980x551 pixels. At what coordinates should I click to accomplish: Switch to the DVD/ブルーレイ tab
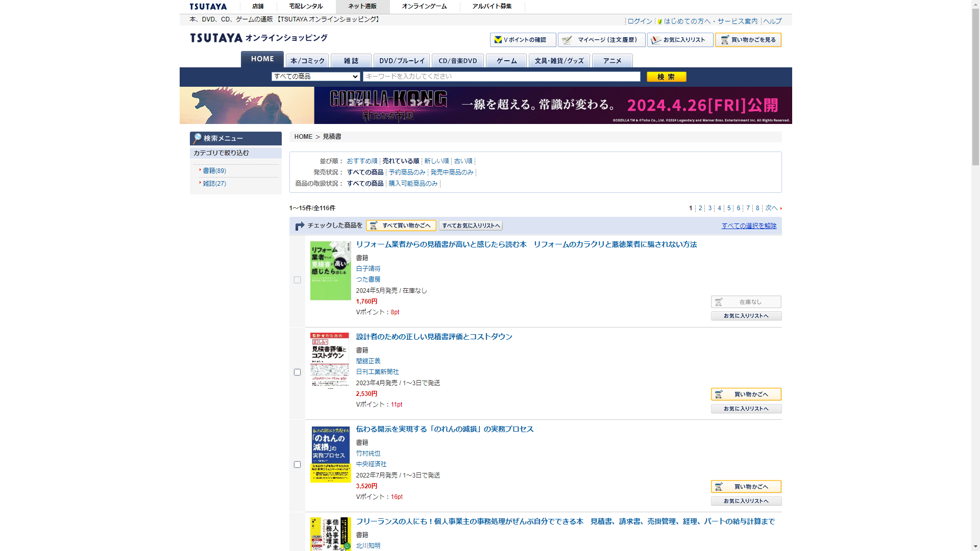(x=401, y=61)
